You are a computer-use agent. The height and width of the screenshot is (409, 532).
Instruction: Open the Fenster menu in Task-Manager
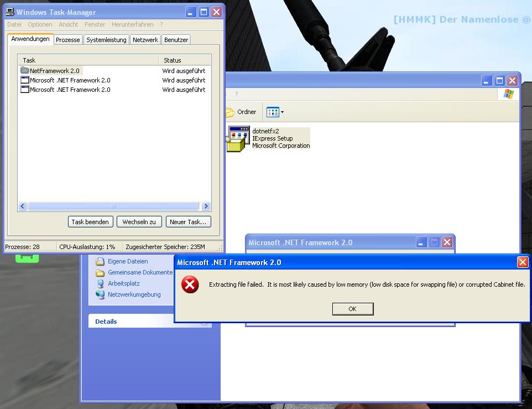pos(95,24)
